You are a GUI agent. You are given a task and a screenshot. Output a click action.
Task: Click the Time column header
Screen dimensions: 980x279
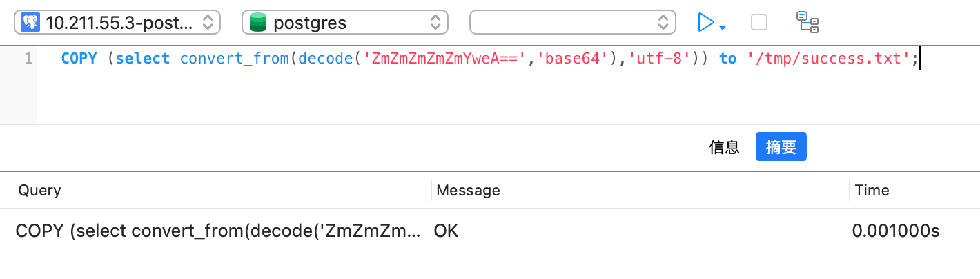[872, 190]
